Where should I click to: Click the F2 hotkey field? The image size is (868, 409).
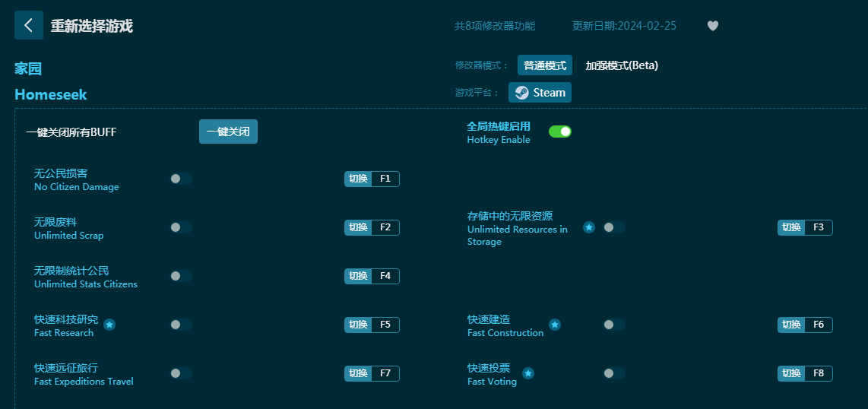pyautogui.click(x=385, y=227)
